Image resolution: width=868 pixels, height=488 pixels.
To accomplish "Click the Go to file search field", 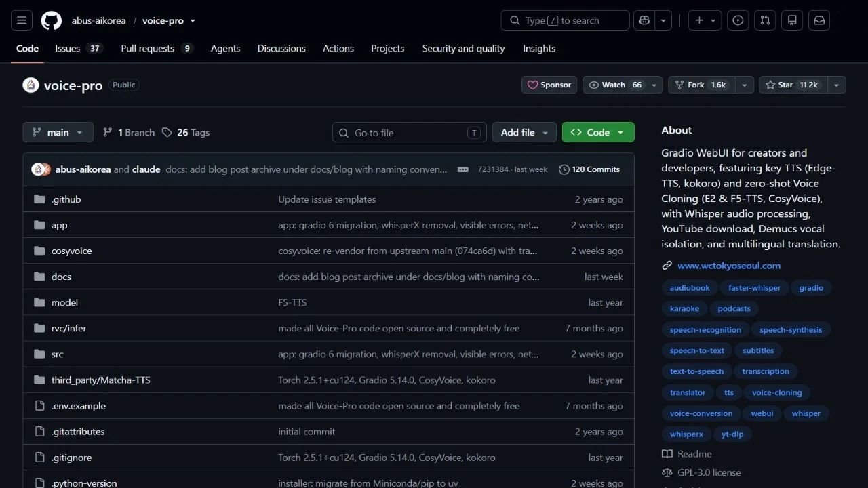I will coord(410,132).
